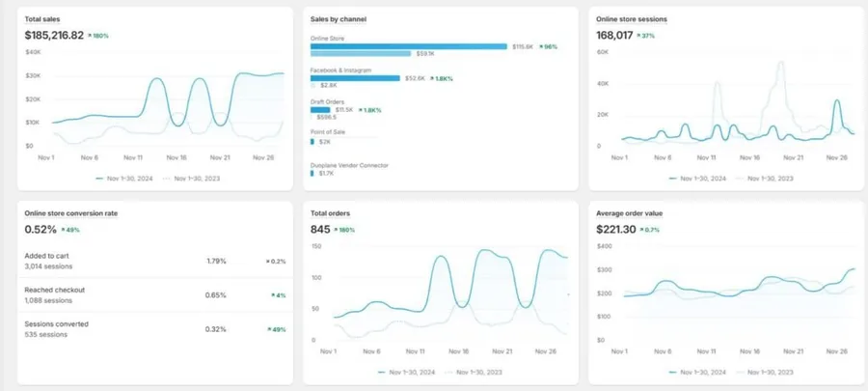Viewport: 868px width, 391px height.
Task: Open the Total sales report title
Action: point(42,19)
